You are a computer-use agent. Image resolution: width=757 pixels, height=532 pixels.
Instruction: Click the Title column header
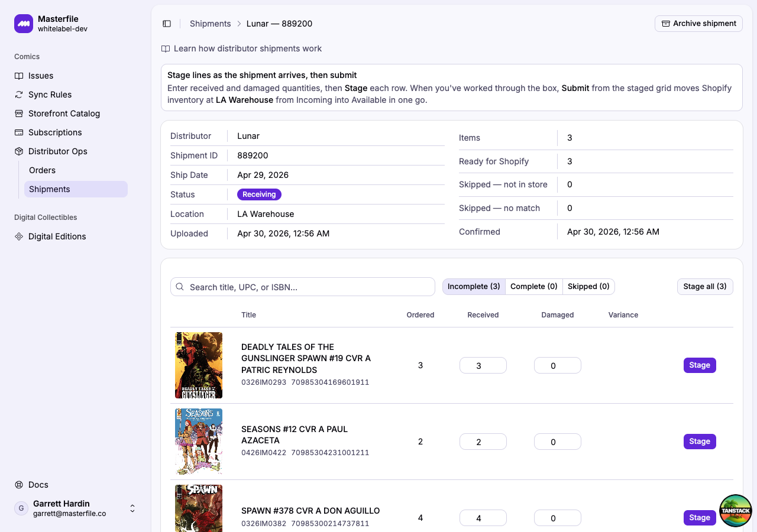click(x=248, y=315)
